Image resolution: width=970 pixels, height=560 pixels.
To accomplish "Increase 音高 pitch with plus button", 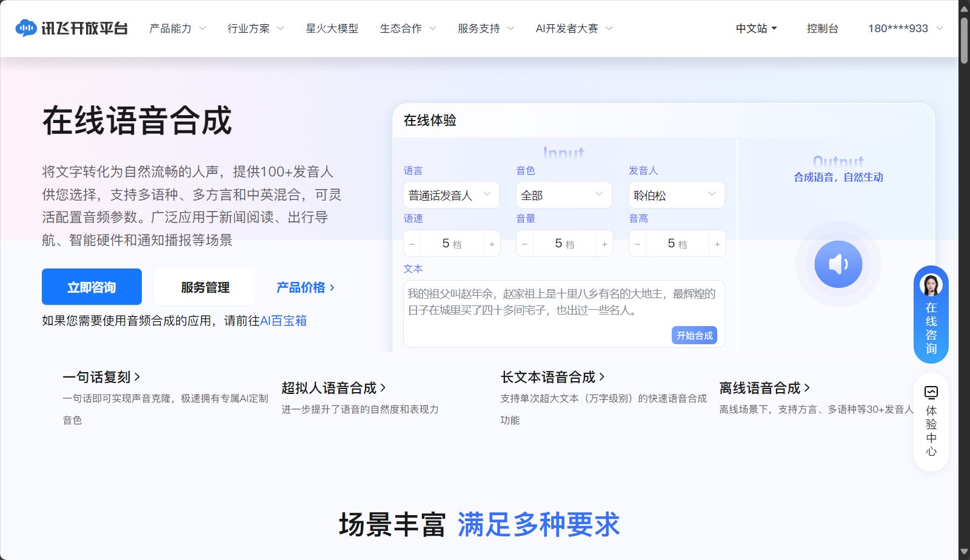I will (717, 244).
